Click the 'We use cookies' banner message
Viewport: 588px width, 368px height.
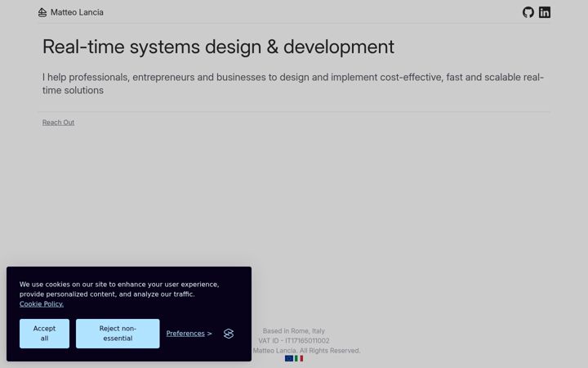point(119,289)
